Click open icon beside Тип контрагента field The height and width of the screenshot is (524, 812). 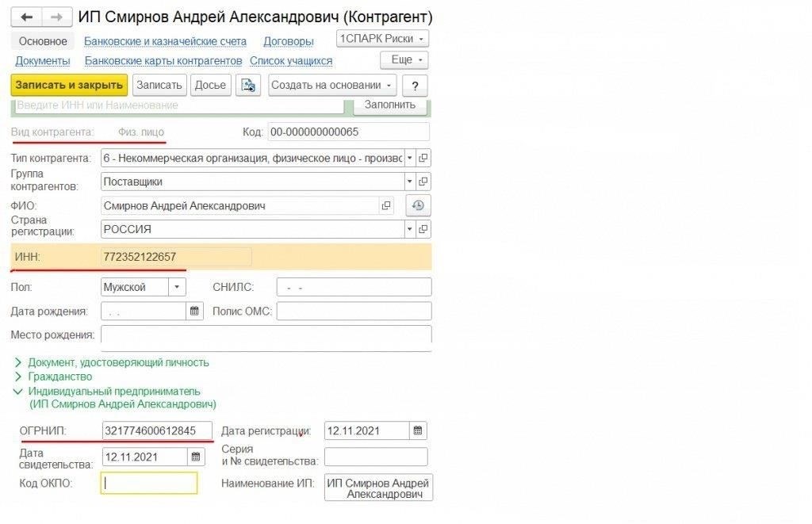(423, 158)
